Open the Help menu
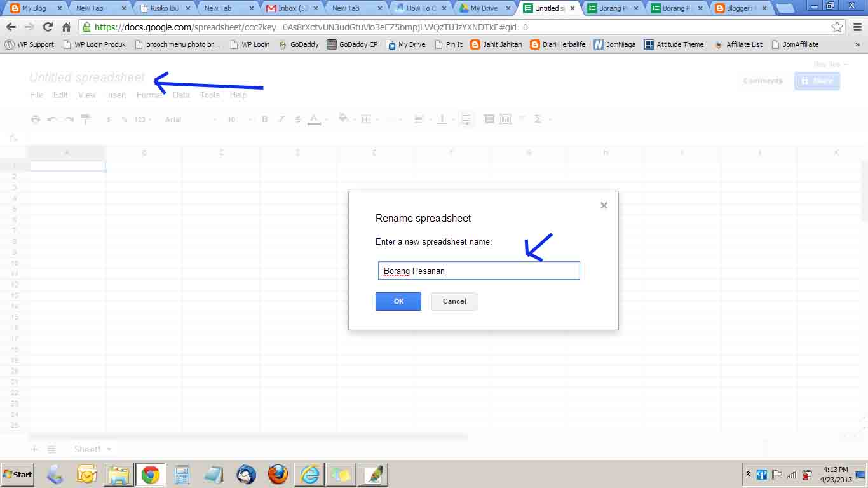 (x=238, y=95)
